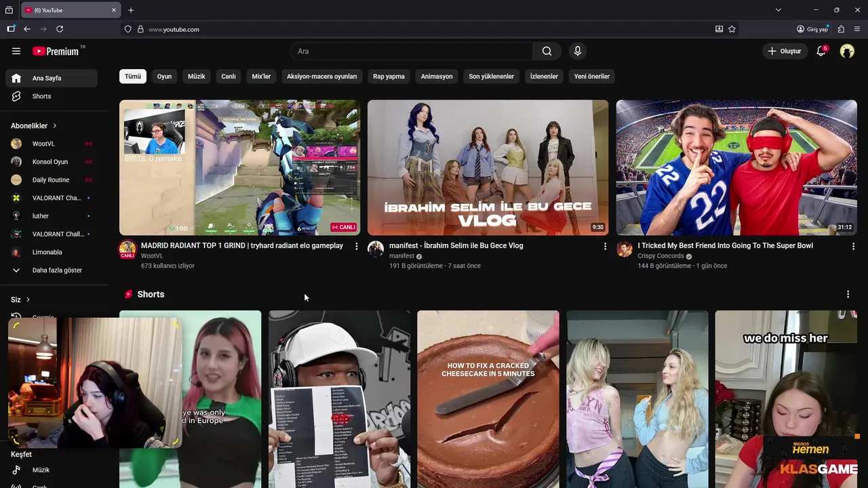Image resolution: width=868 pixels, height=488 pixels.
Task: Select Aksiyon-macera oyunları filter chip
Action: click(x=321, y=77)
